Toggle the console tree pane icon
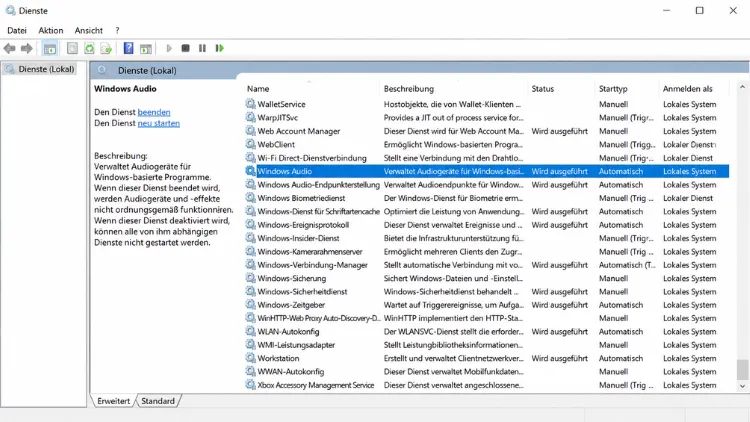Image resolution: width=750 pixels, height=422 pixels. (50, 48)
